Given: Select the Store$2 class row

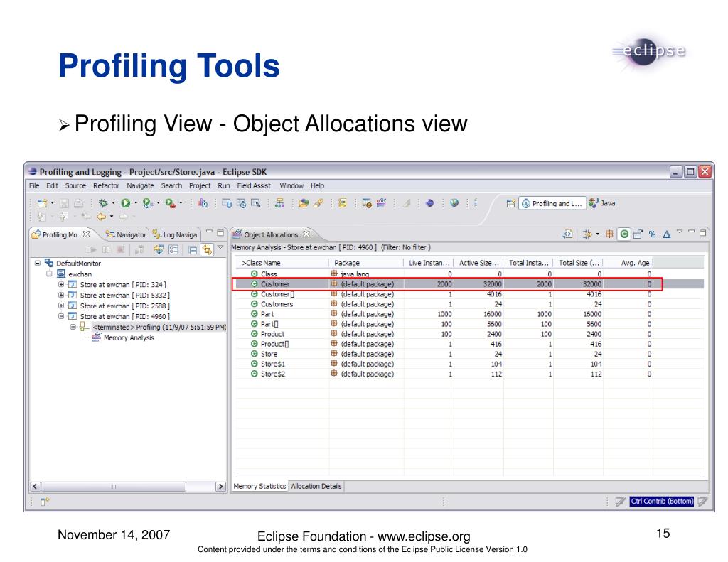Looking at the screenshot, I should (x=470, y=374).
